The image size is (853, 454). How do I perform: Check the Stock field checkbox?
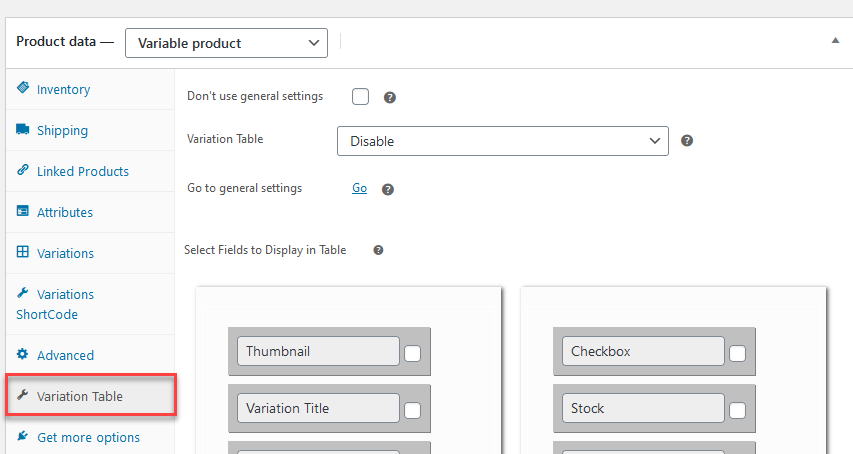click(737, 410)
